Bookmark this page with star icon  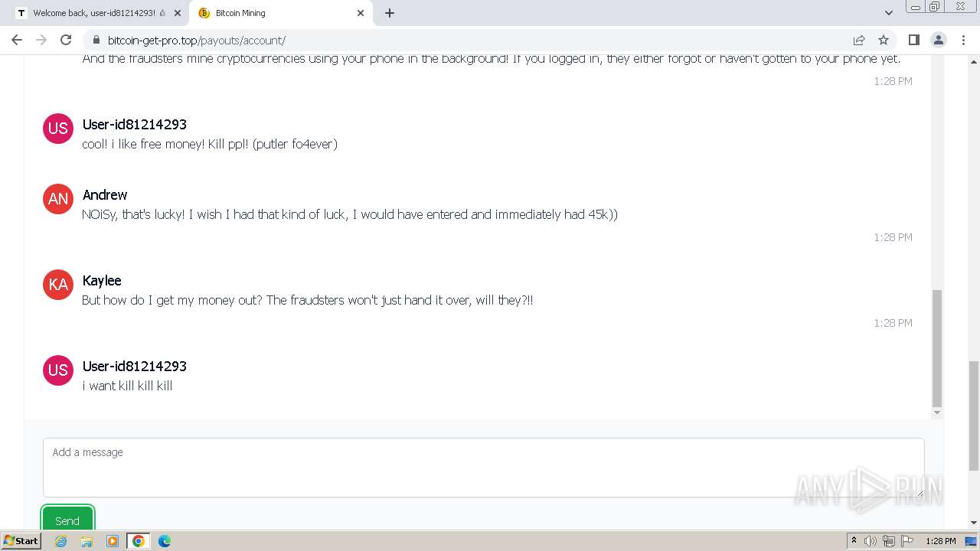pyautogui.click(x=884, y=40)
